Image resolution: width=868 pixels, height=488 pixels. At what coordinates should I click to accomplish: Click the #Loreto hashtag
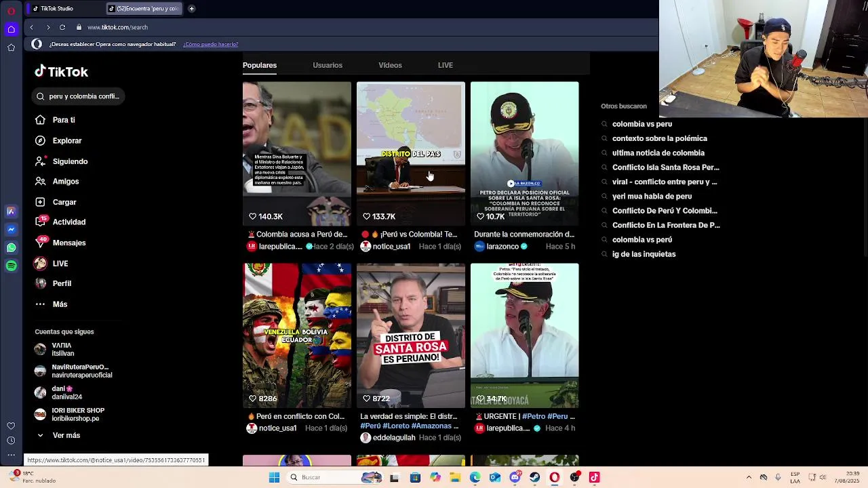[396, 426]
